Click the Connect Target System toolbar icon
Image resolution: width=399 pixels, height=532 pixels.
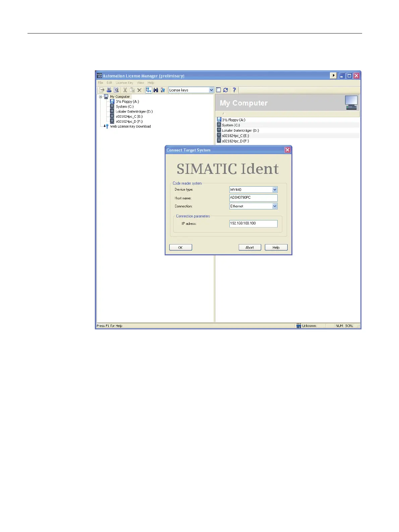149,90
